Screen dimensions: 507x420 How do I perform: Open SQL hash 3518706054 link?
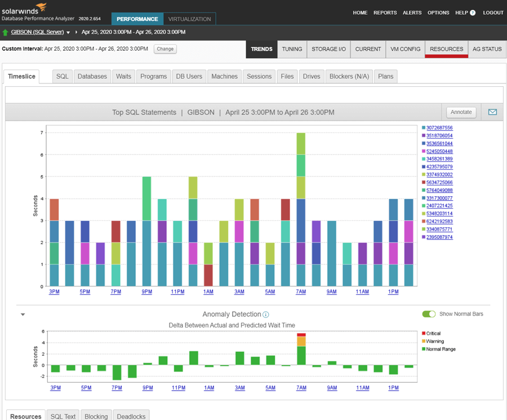point(439,135)
